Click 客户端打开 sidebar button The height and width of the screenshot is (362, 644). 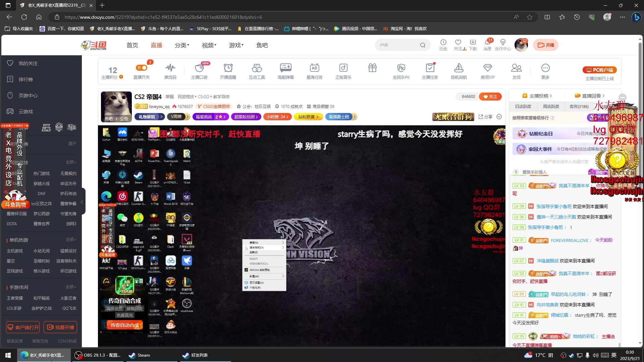pyautogui.click(x=23, y=327)
